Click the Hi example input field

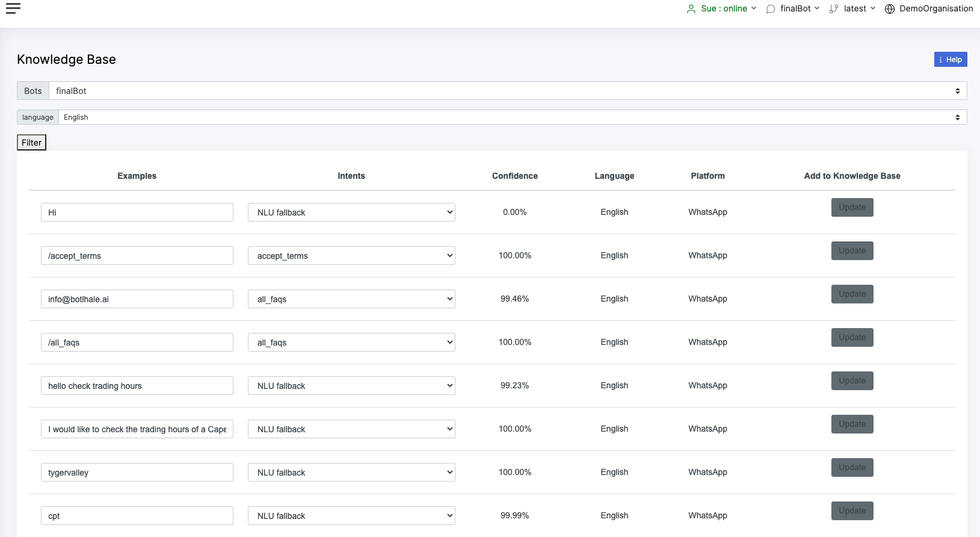(137, 213)
